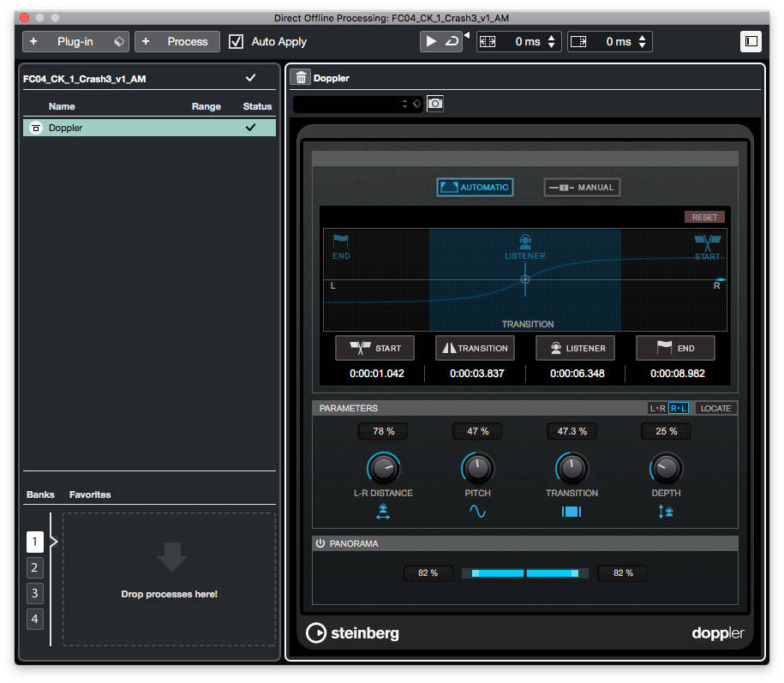Click the Locate button

pos(715,409)
